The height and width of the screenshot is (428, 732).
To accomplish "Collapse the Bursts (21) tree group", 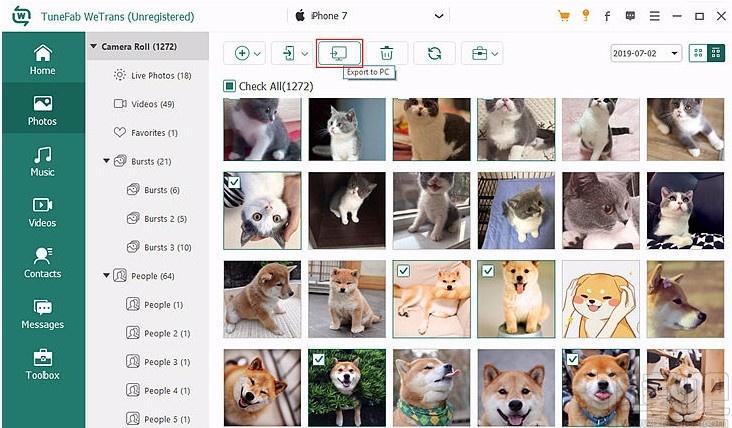I will (106, 161).
